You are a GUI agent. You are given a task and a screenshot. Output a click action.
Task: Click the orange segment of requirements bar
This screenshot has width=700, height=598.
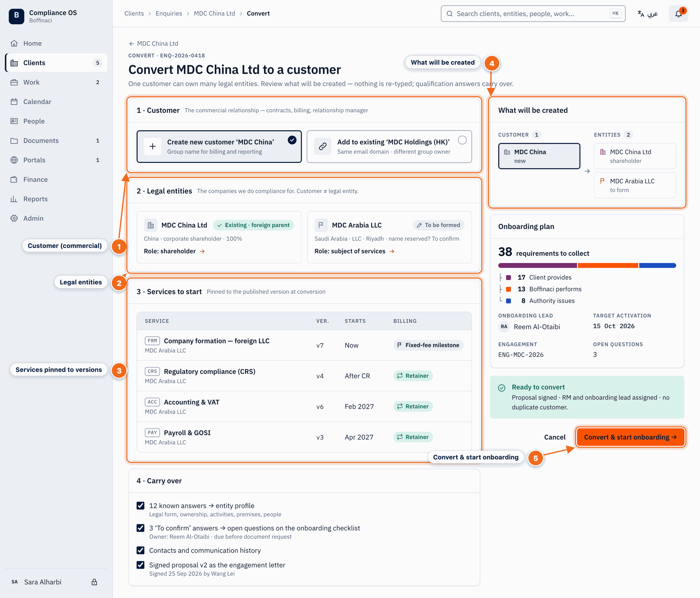point(608,265)
